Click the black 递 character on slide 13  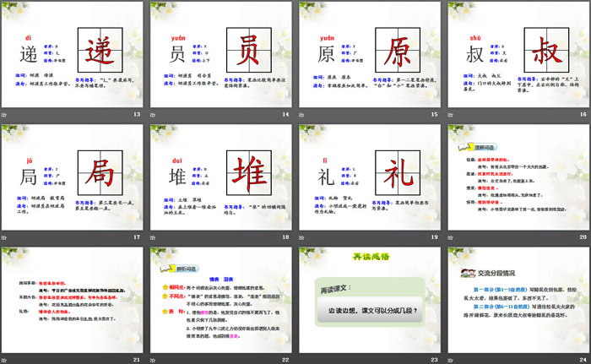(x=29, y=55)
